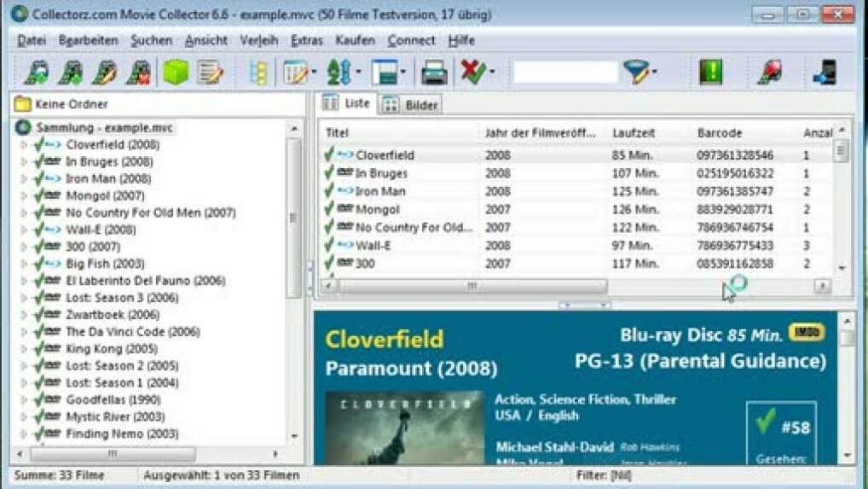Toggle the seen checkmark for Wall-E in list
The width and height of the screenshot is (868, 489).
point(328,246)
